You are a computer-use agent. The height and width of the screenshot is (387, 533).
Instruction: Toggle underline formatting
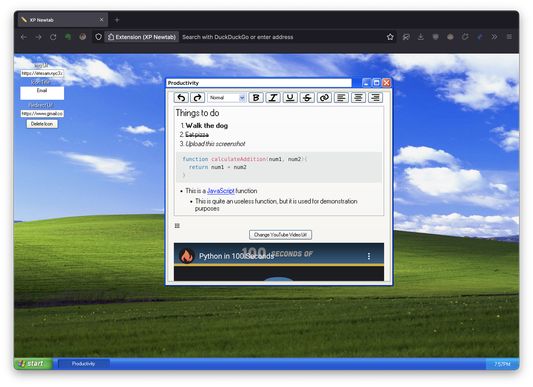[290, 98]
